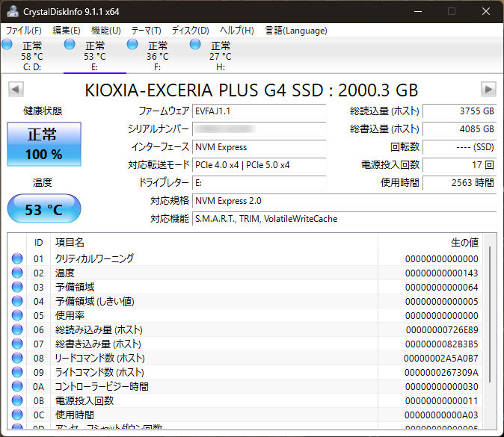
Task: Select the 53 °C E: disk tab
Action: [x=95, y=56]
